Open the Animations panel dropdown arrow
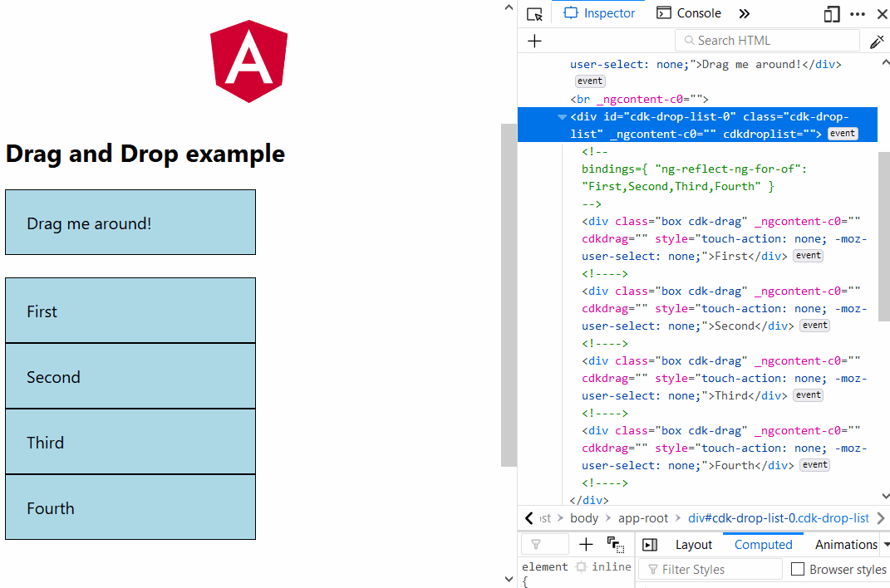This screenshot has width=890, height=588. pos(883,544)
